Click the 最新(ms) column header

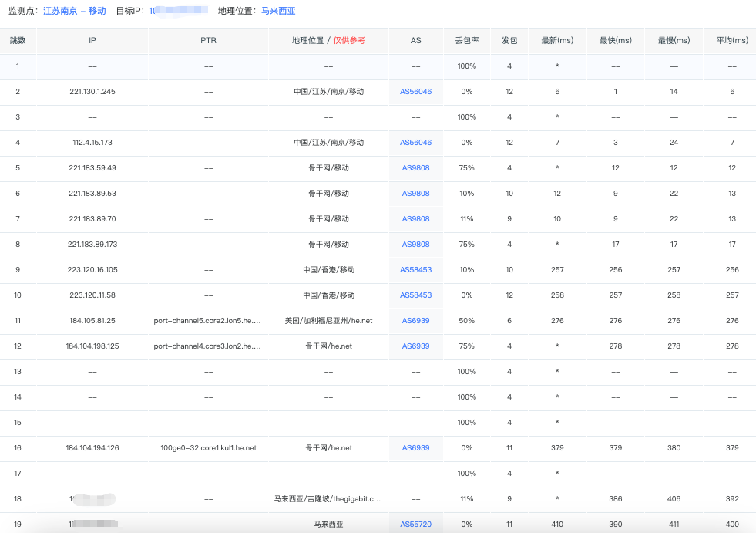557,41
